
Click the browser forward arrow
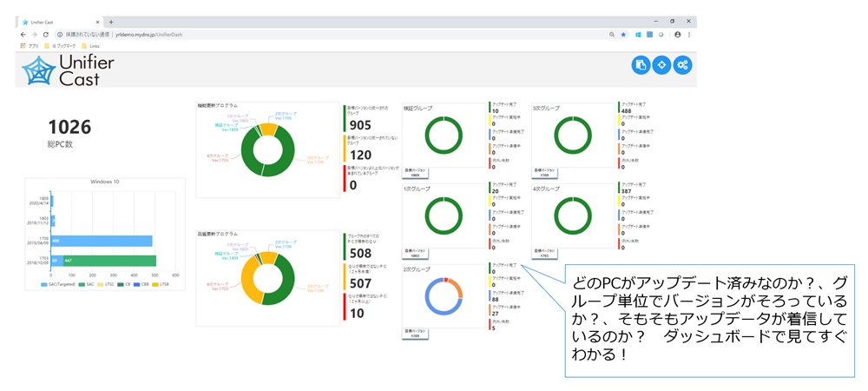(35, 35)
